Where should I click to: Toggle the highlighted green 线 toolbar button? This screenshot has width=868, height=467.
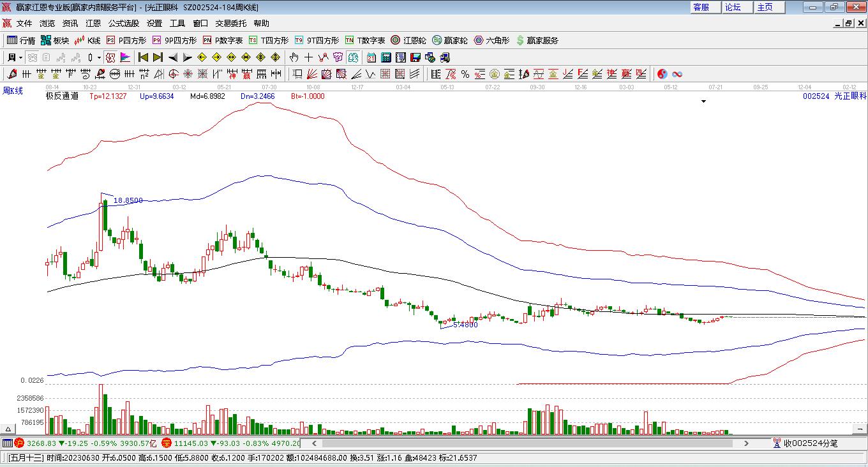click(x=353, y=57)
